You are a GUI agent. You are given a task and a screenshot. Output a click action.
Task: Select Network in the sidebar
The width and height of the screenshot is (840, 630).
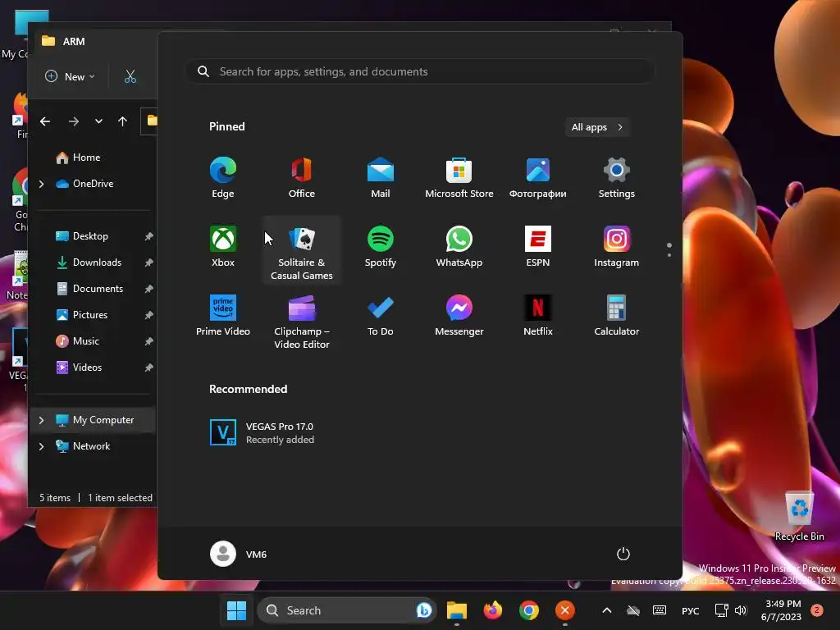pyautogui.click(x=83, y=446)
